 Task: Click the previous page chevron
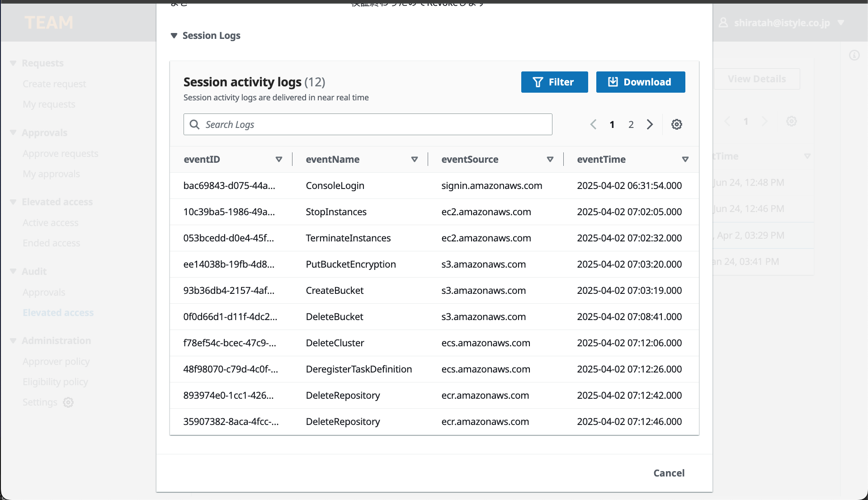(593, 124)
